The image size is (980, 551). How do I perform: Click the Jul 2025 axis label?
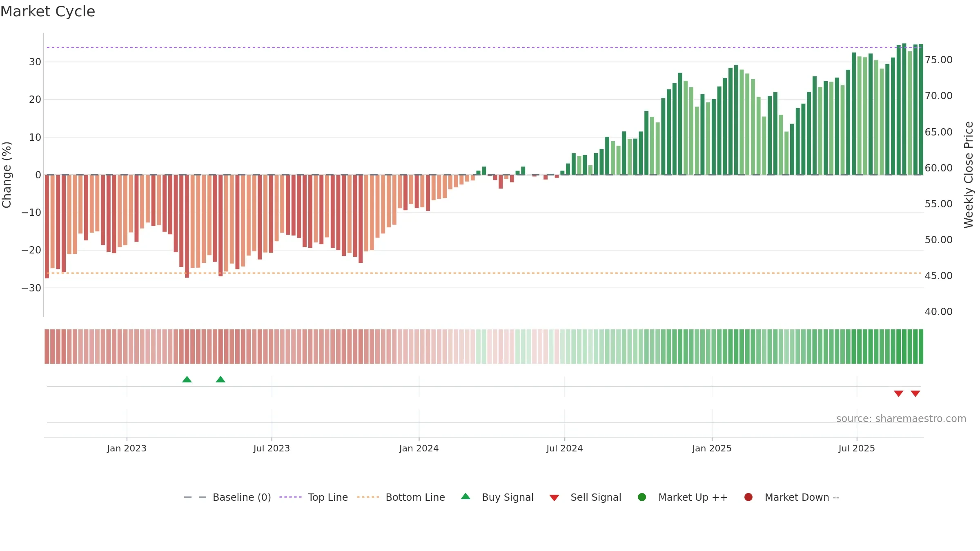[x=857, y=448]
